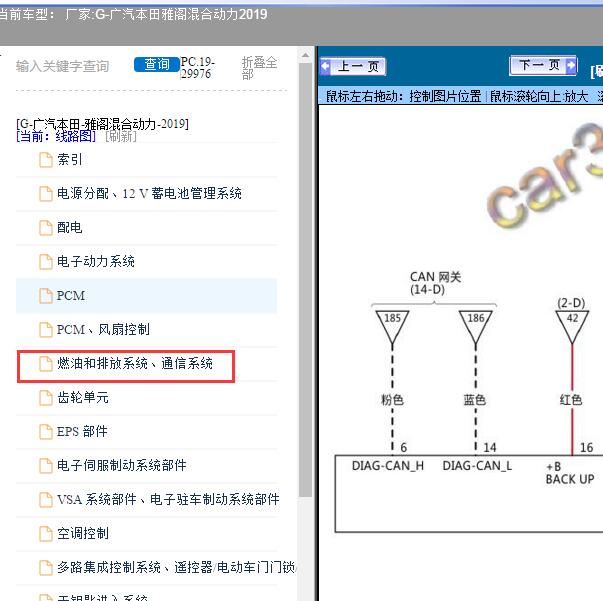603x601 pixels.
Task: Click the 刷新 refresh link
Action: pos(121,136)
